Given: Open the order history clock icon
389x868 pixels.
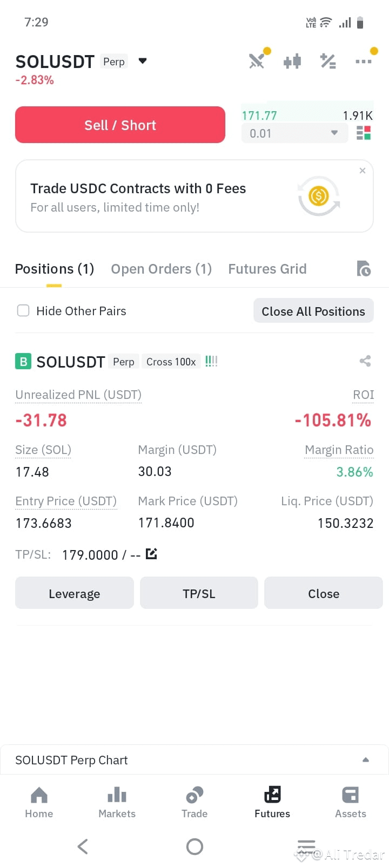Looking at the screenshot, I should [364, 268].
